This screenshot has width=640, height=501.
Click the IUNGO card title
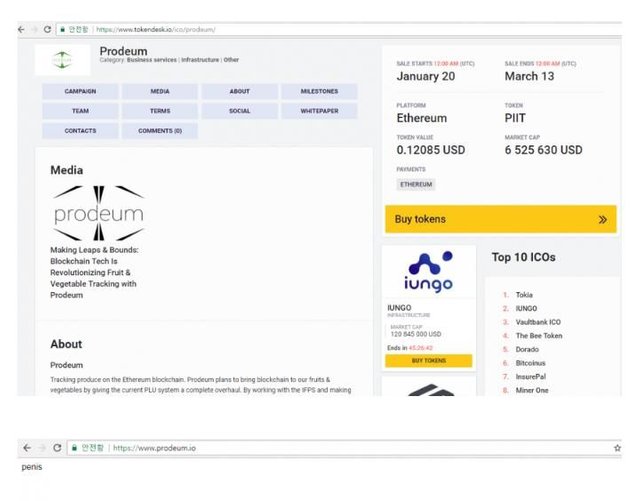399,308
